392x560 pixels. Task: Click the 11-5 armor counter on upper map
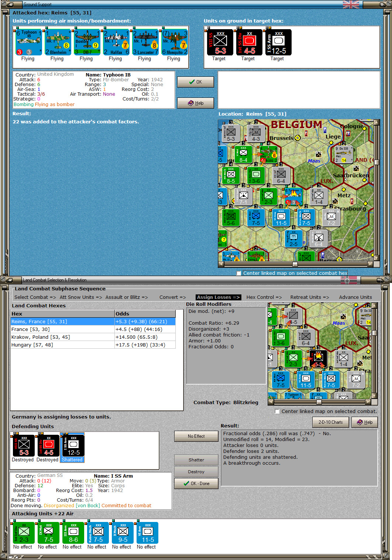point(281,218)
